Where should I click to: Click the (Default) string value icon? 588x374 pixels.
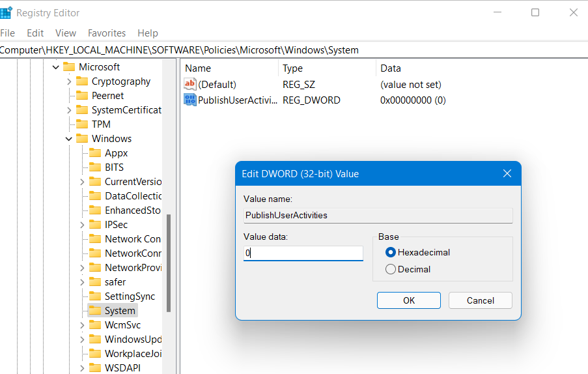tap(190, 84)
